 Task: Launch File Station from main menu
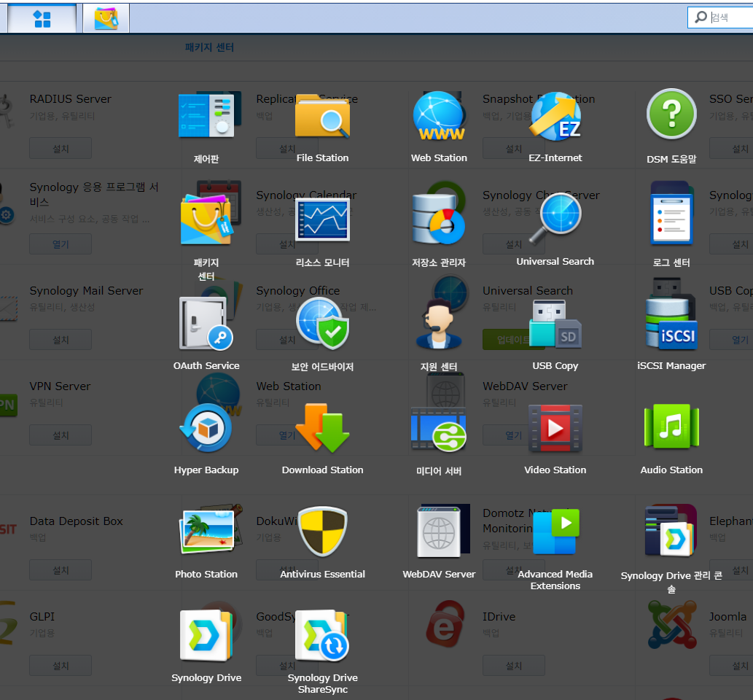tap(322, 115)
